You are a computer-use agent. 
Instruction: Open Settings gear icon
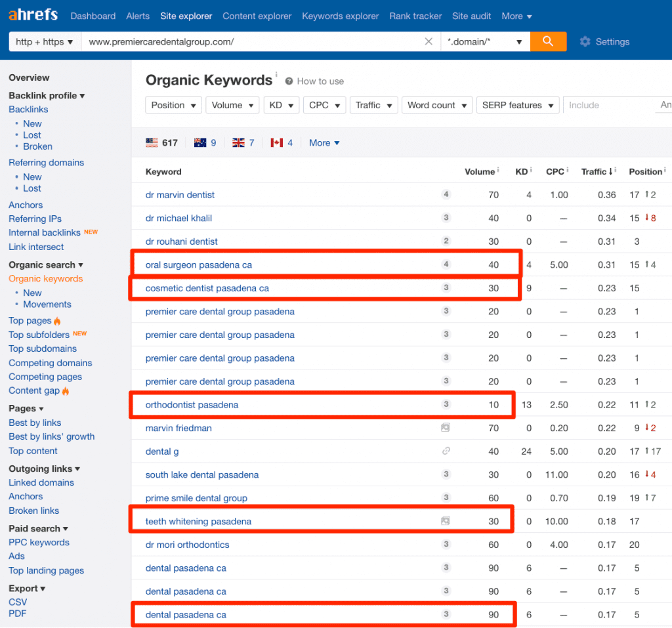(585, 41)
